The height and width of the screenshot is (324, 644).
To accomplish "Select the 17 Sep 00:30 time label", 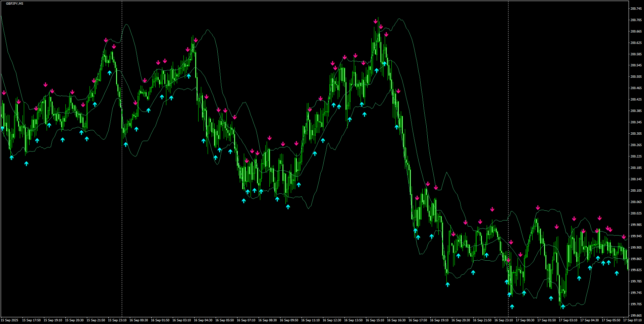I will (x=525, y=320).
